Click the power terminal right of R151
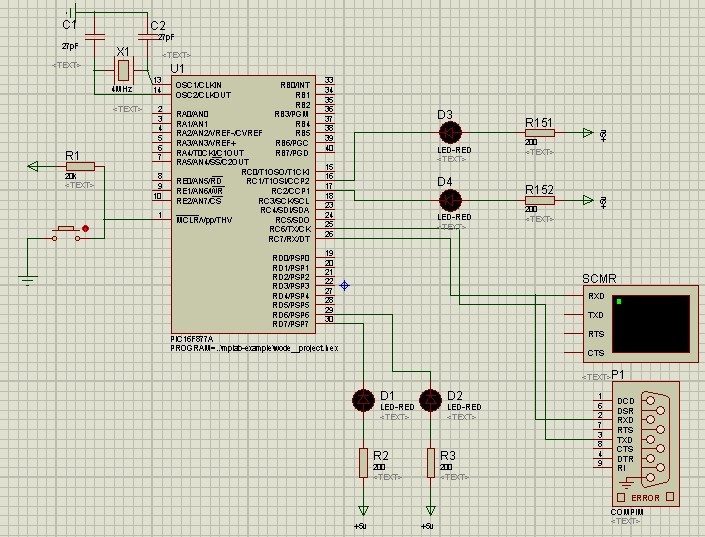Screen dimensions: 705x537 tap(588, 133)
